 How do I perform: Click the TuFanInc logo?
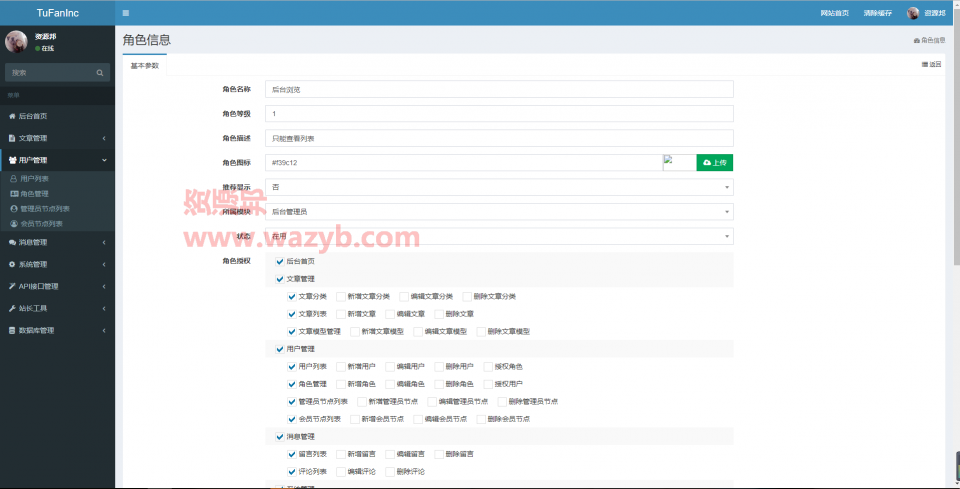point(58,13)
